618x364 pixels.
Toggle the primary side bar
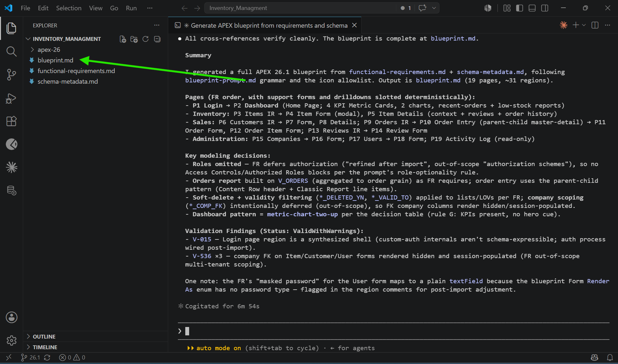pyautogui.click(x=519, y=8)
